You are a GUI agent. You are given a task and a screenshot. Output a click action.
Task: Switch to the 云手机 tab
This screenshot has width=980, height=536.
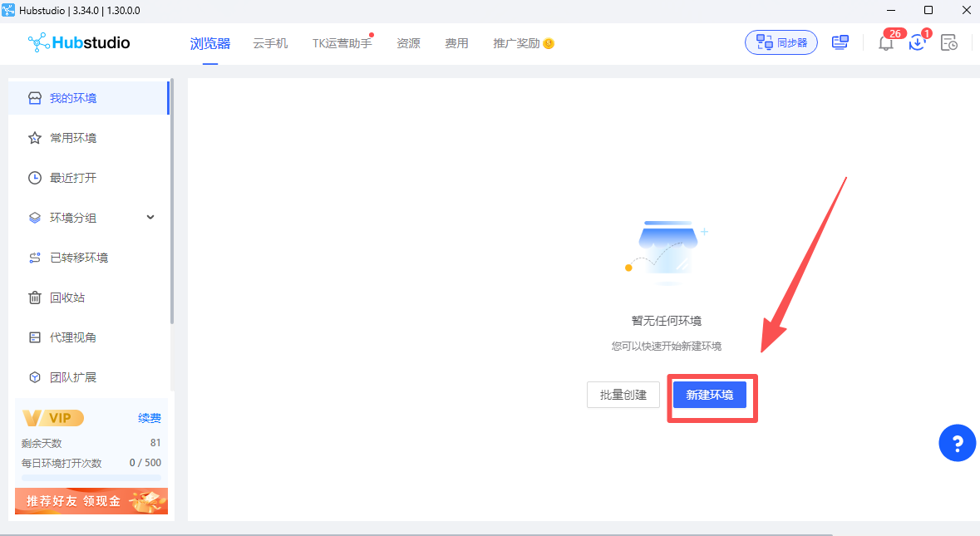pyautogui.click(x=270, y=43)
